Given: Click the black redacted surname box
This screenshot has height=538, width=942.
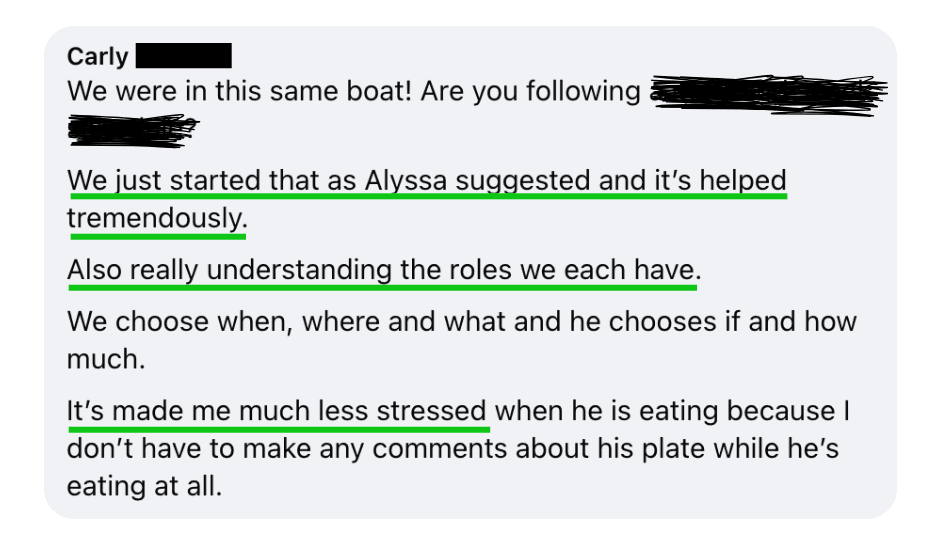Looking at the screenshot, I should (184, 55).
